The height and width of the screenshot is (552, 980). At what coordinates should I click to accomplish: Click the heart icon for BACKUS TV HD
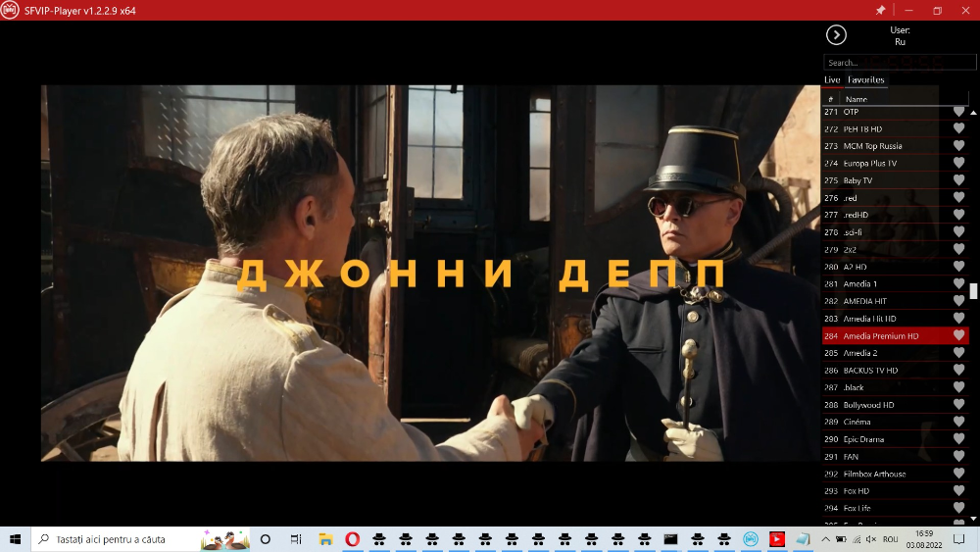[958, 370]
